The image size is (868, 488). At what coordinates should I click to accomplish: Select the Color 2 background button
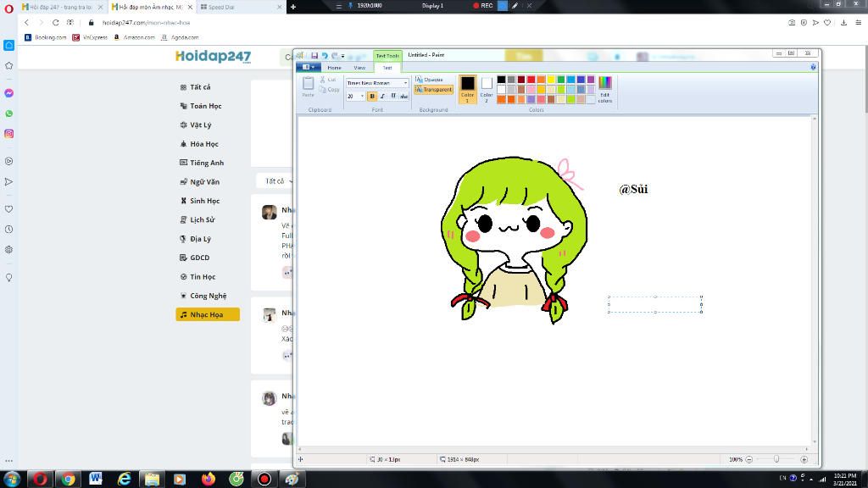487,89
